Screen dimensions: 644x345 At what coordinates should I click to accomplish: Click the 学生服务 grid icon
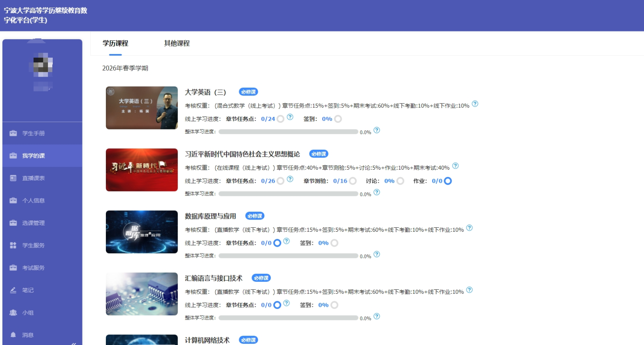tap(13, 245)
